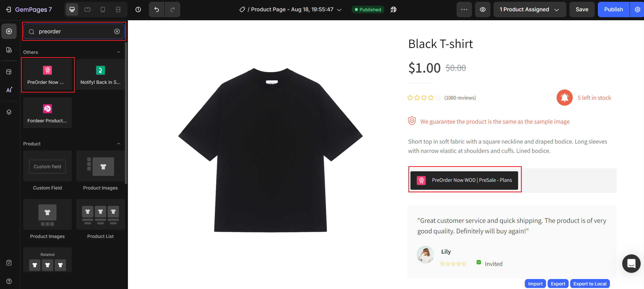Select the Notify! Back in Stock element

(x=100, y=74)
